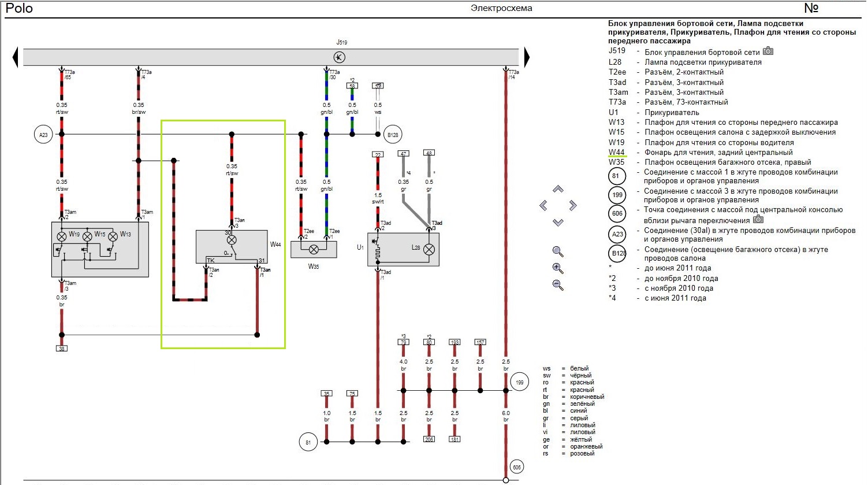Select the W15 lamp symbol

pos(87,236)
